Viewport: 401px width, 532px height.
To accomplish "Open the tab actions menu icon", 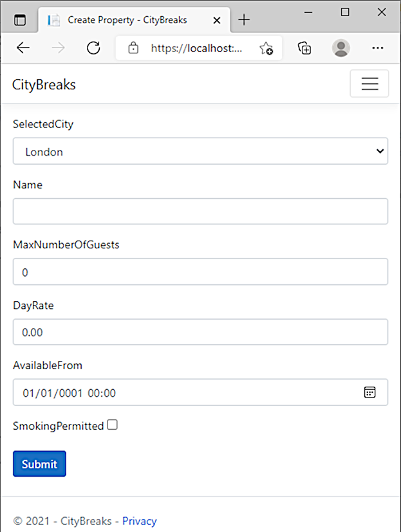I will pos(20,20).
